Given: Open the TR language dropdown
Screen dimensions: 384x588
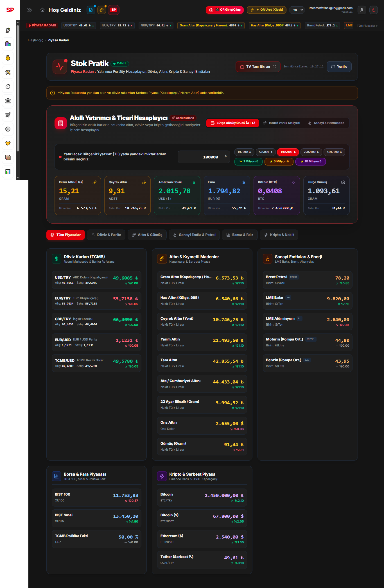Looking at the screenshot, I should [297, 10].
